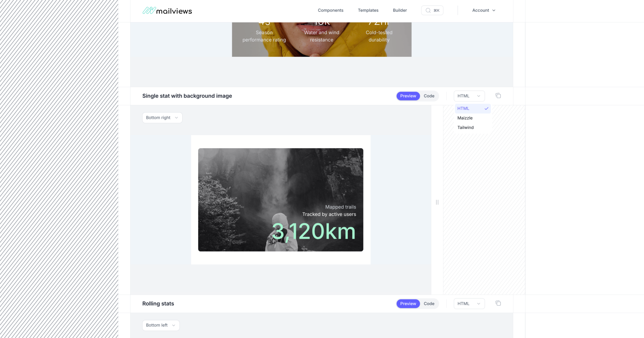Open the Bottom left position dropdown
The height and width of the screenshot is (338, 644).
160,325
